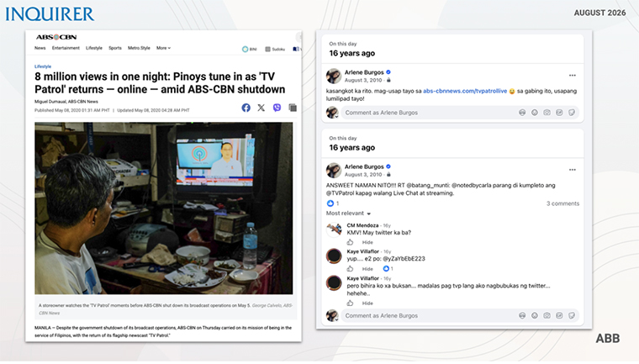Screen dimensions: 639x364
Task: Click lock privacy icon on 'ANSWEET NAMAN NITO' post
Action: coord(388,175)
